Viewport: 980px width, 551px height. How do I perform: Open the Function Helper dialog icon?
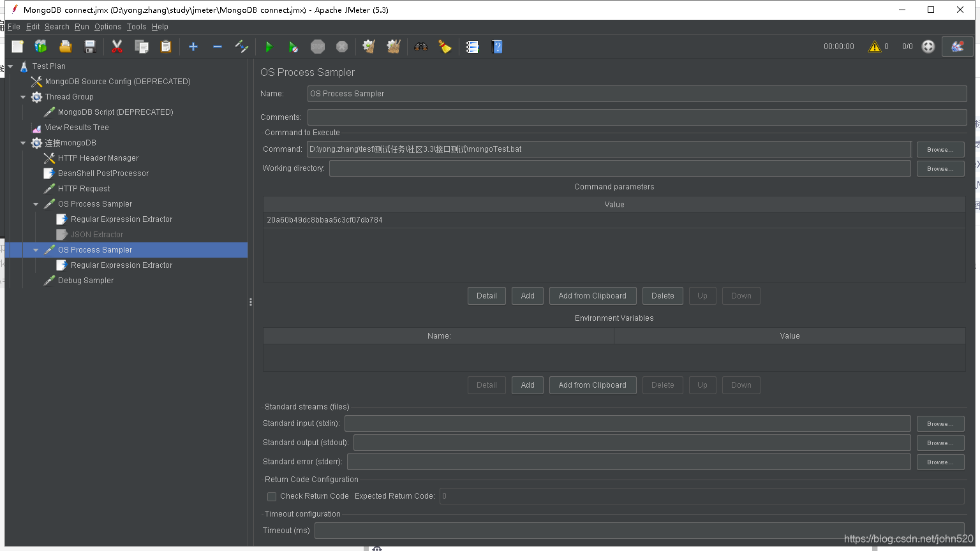[x=472, y=47]
